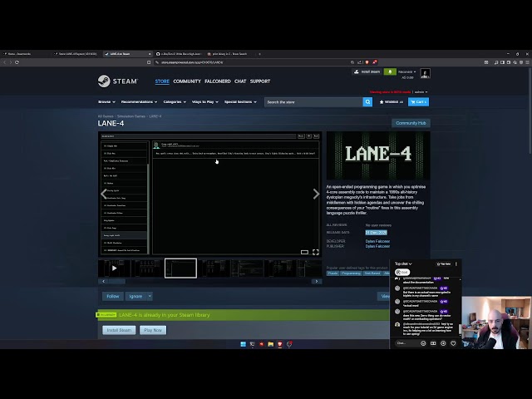Viewport: 532px width, 399px height.
Task: Click the Brave shields icon
Action: pos(367,62)
